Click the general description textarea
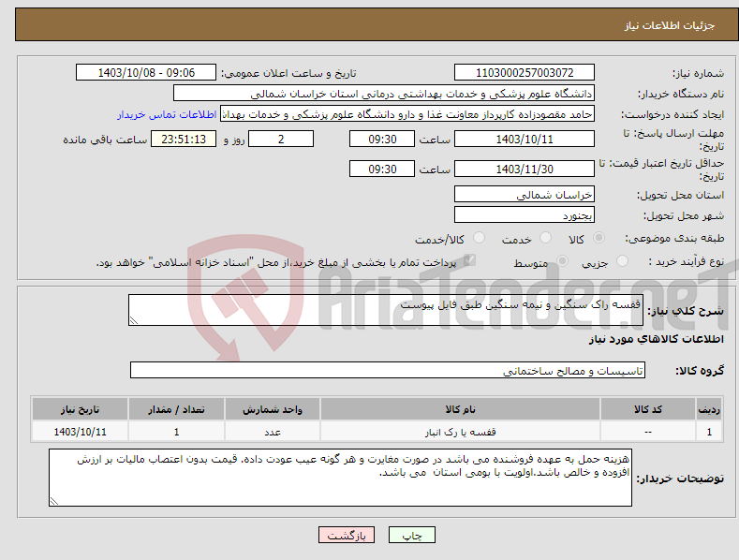 click(x=386, y=310)
